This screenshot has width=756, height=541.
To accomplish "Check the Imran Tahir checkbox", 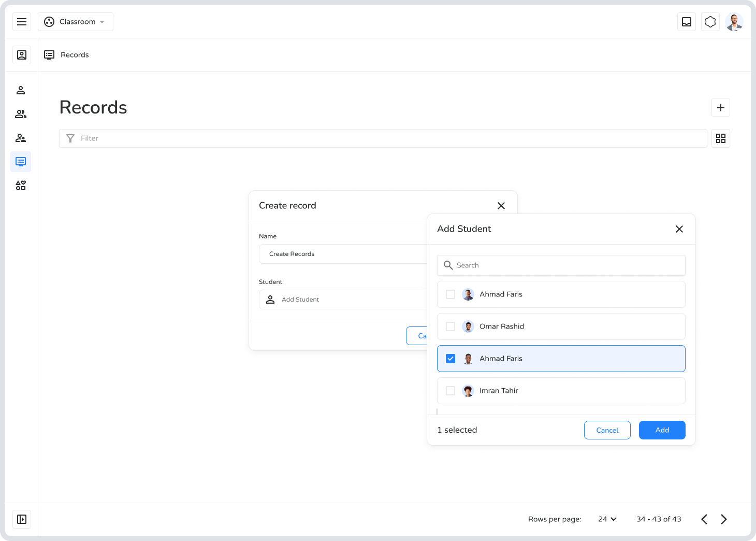I will tap(450, 391).
